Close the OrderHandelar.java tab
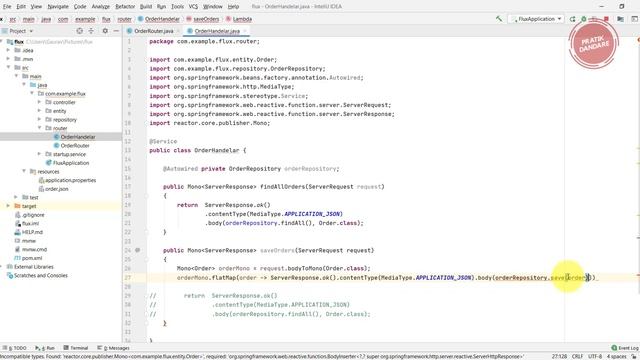The width and height of the screenshot is (640, 360). [x=245, y=31]
